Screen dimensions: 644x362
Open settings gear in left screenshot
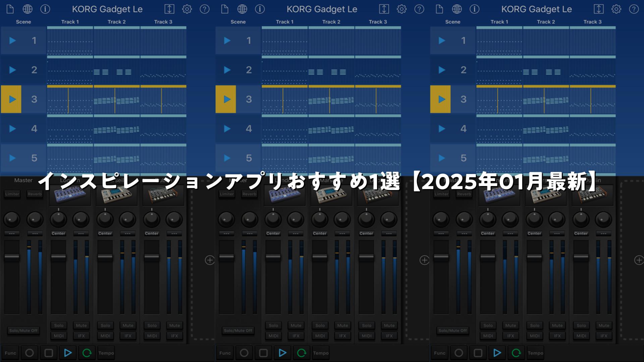pyautogui.click(x=187, y=9)
